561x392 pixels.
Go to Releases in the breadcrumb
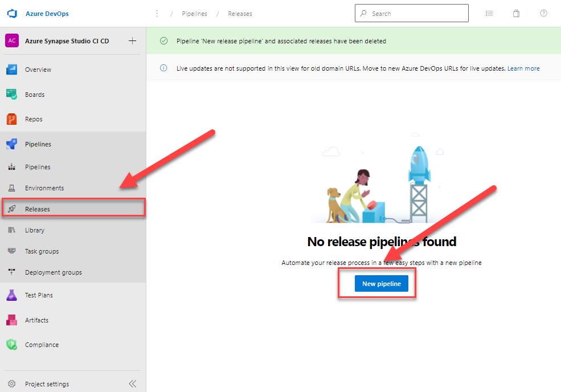pyautogui.click(x=240, y=14)
